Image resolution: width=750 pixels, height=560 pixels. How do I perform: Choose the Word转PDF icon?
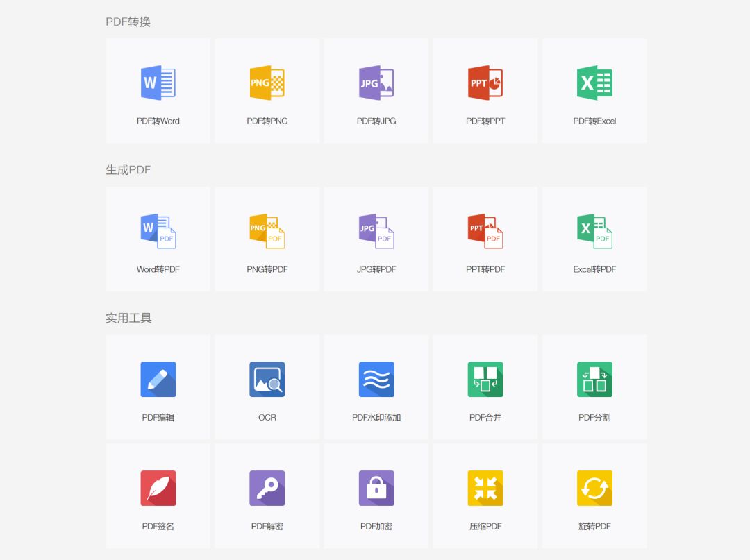coord(158,231)
